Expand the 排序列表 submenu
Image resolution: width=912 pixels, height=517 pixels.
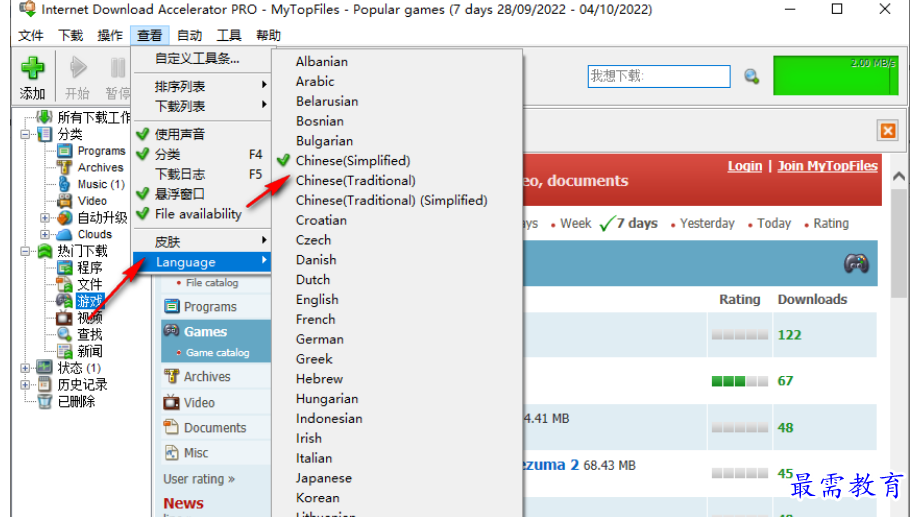pyautogui.click(x=202, y=86)
